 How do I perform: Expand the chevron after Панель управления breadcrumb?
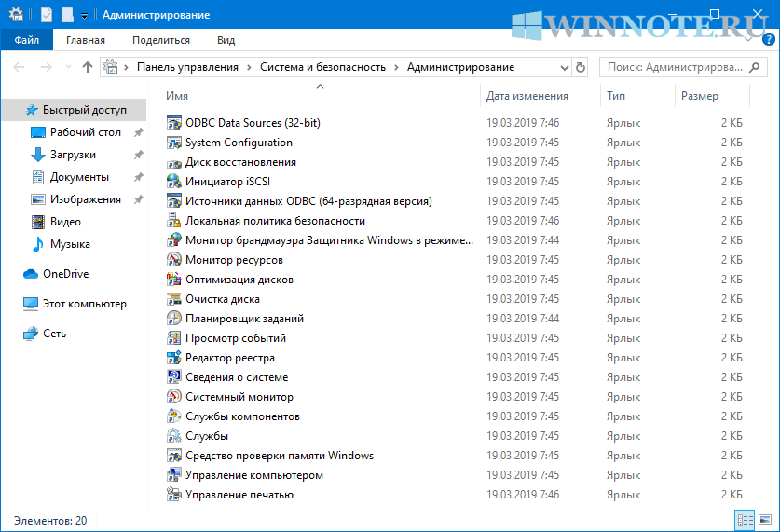click(249, 68)
